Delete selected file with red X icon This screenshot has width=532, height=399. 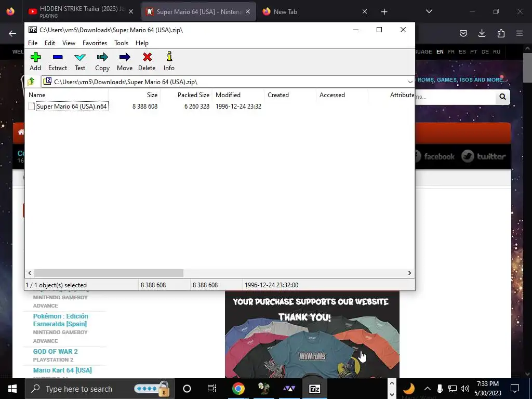[x=147, y=61]
